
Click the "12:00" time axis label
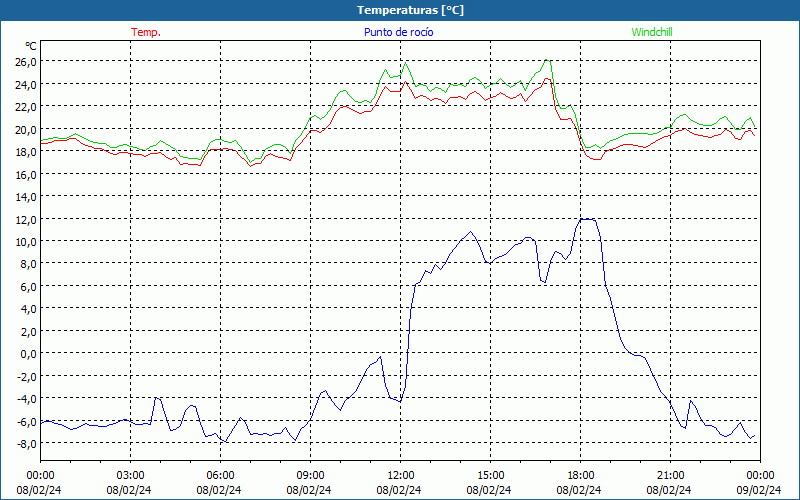[x=399, y=476]
